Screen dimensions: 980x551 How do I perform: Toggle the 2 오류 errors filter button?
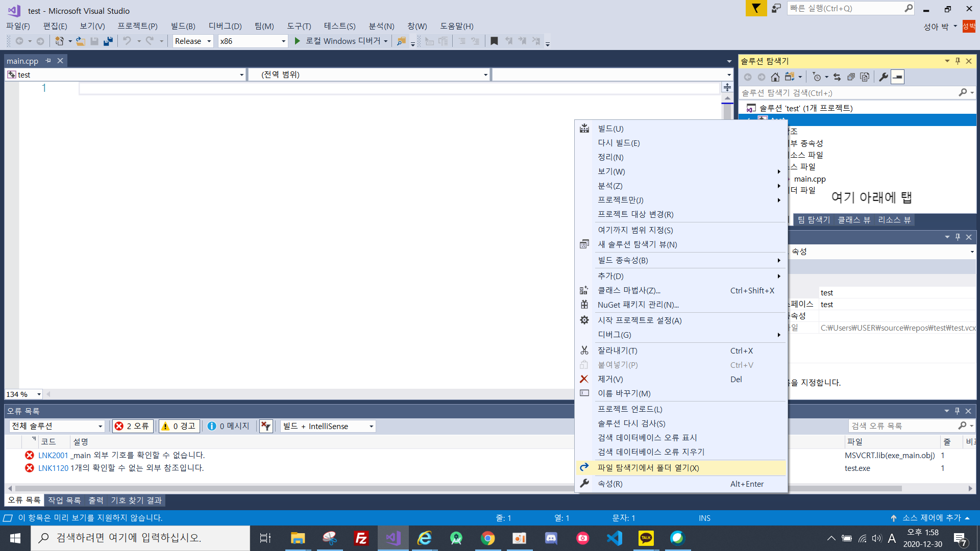click(x=132, y=426)
